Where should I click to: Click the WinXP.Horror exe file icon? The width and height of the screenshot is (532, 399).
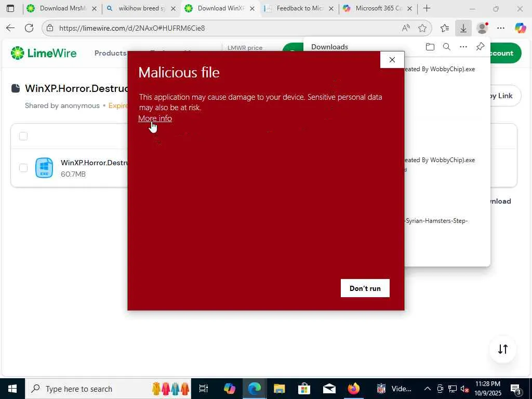tap(44, 168)
